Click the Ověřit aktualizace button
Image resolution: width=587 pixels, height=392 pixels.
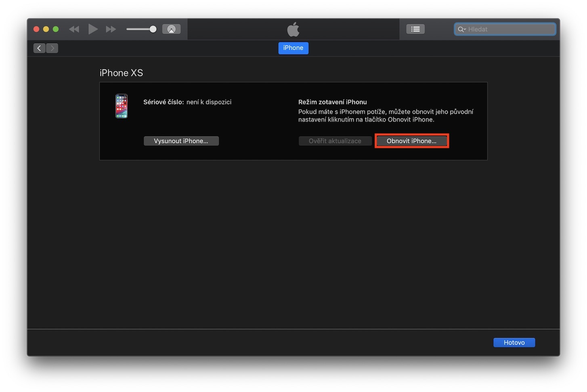pos(335,141)
